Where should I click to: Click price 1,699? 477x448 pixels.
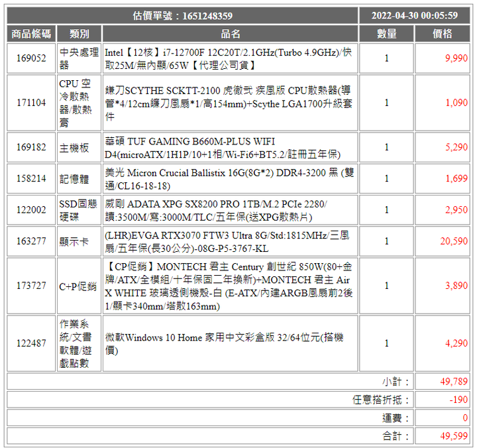click(456, 179)
